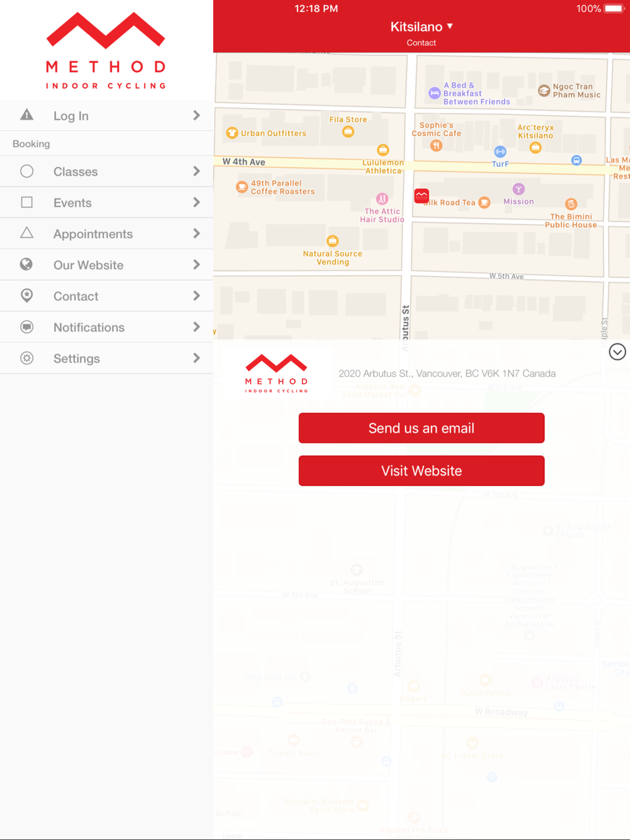Tap the battery indicator in status bar

click(x=613, y=9)
